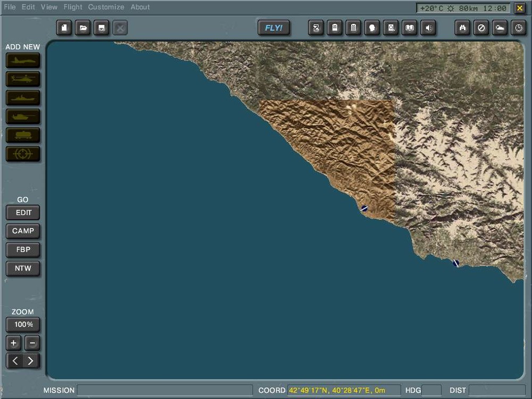
Task: Open the About menu
Action: (x=140, y=7)
